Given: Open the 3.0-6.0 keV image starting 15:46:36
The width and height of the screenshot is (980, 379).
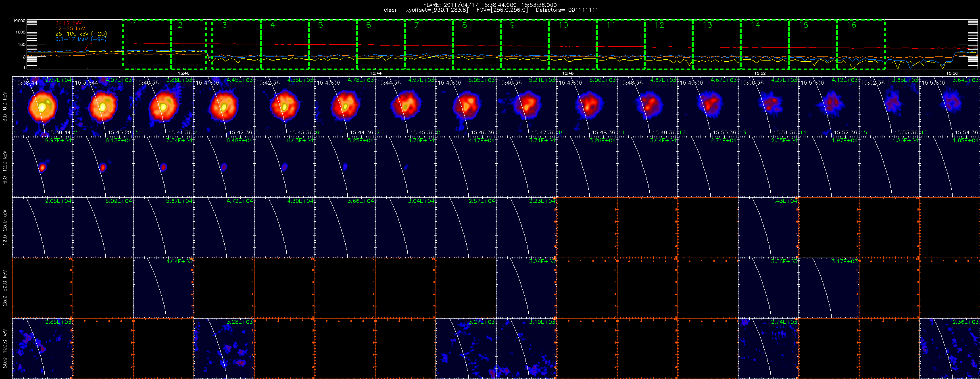Looking at the screenshot, I should (526, 106).
